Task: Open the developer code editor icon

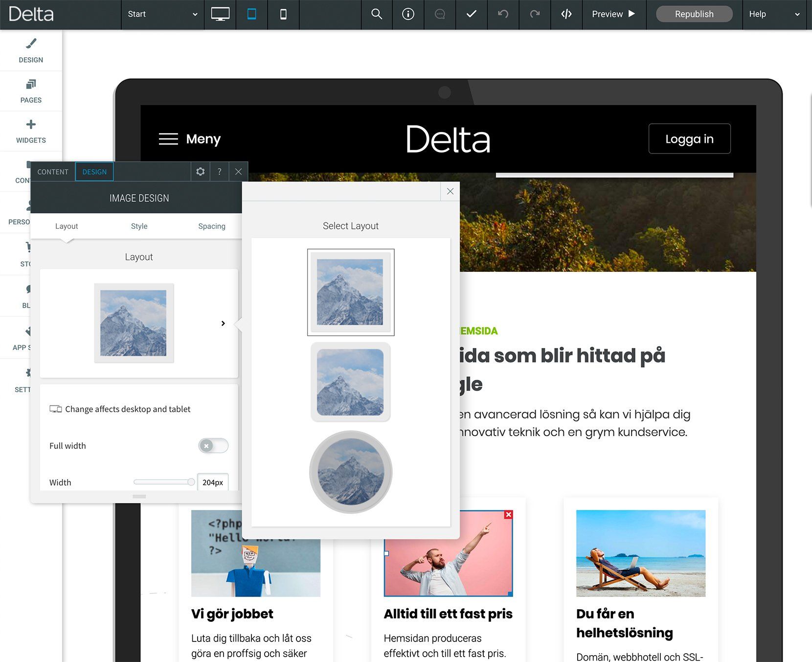Action: click(566, 14)
